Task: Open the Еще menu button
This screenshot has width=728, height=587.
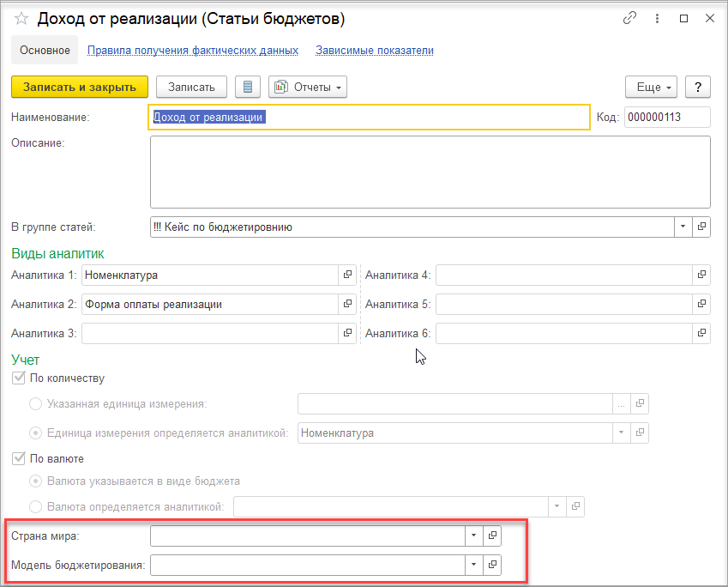Action: [652, 87]
